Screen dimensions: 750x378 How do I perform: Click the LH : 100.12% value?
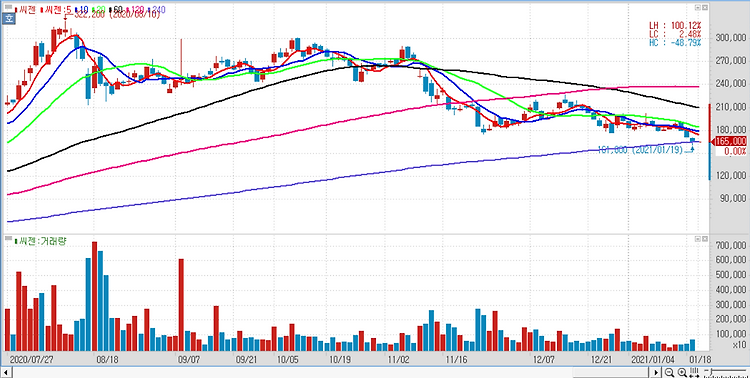click(x=675, y=26)
